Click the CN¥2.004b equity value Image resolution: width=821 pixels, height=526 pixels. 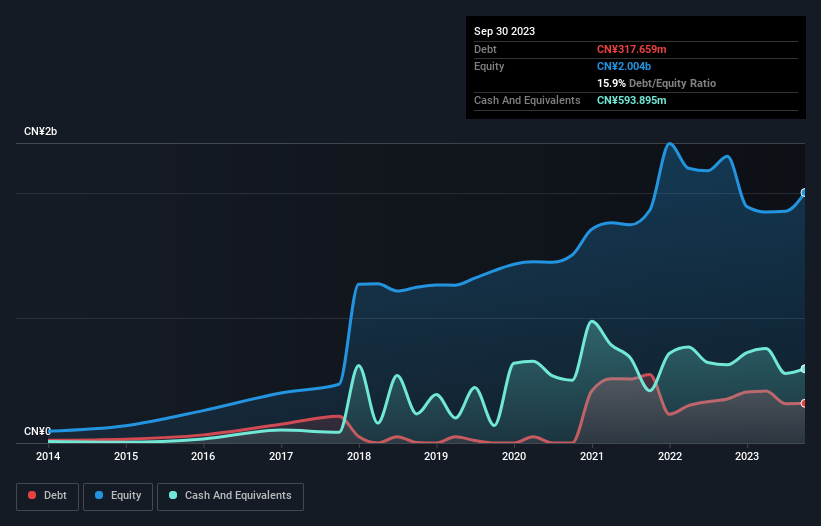[624, 66]
